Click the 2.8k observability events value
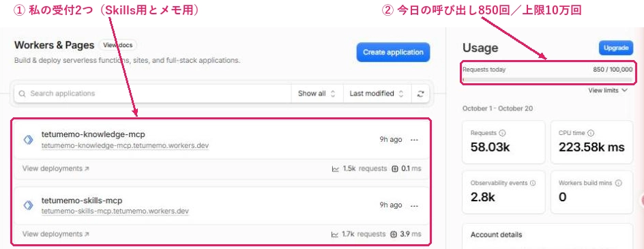Image resolution: width=644 pixels, height=249 pixels. (x=482, y=197)
